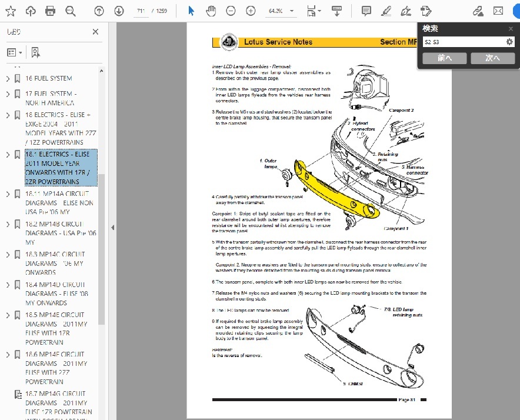Open bookmark list options menu
520x420 pixels.
tap(15, 52)
